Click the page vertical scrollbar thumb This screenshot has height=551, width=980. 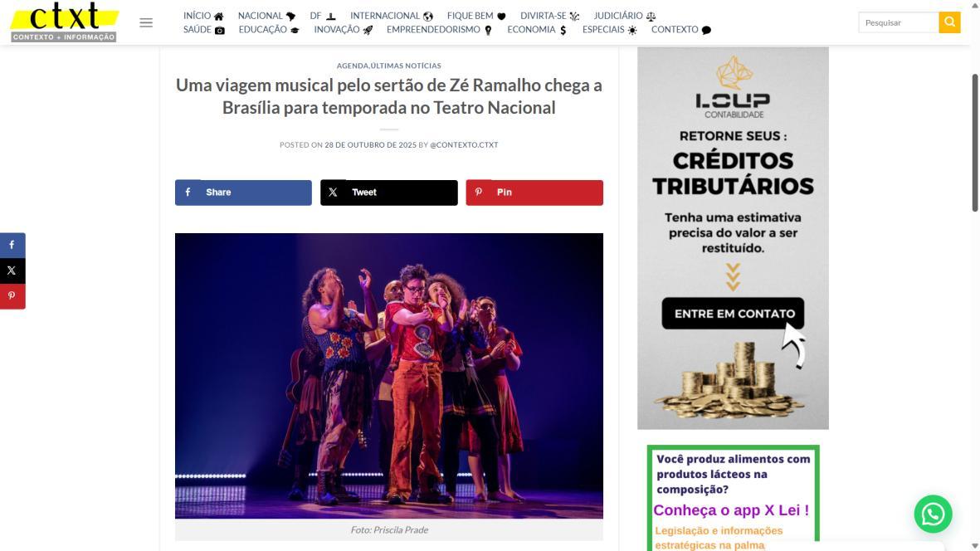[974, 143]
